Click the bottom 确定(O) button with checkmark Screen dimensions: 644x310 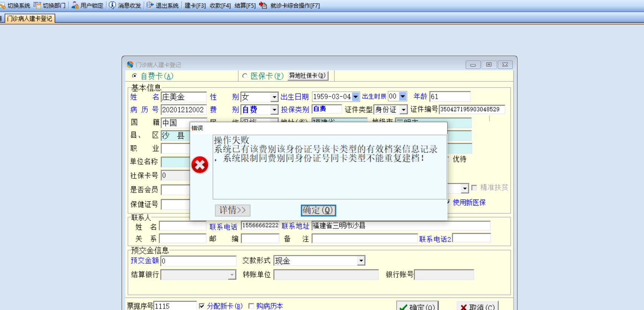[417, 307]
